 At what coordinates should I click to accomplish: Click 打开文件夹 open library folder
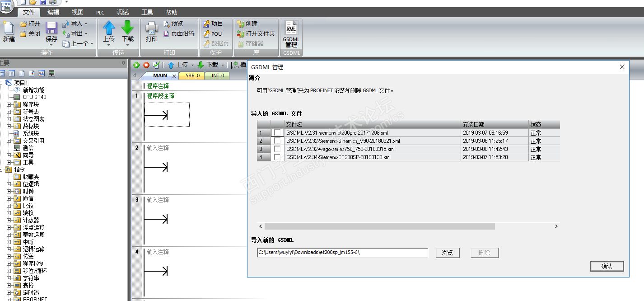pos(256,33)
